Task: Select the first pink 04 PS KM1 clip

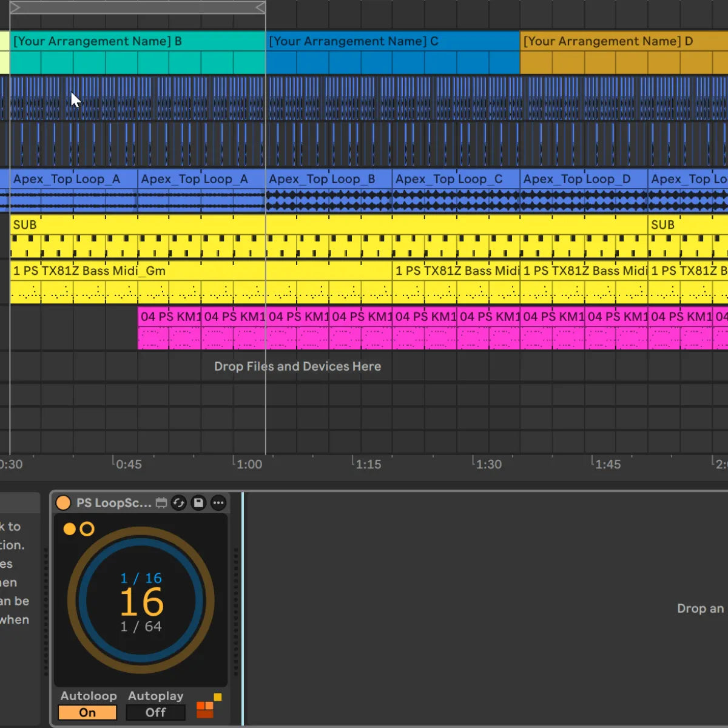Action: pos(170,316)
